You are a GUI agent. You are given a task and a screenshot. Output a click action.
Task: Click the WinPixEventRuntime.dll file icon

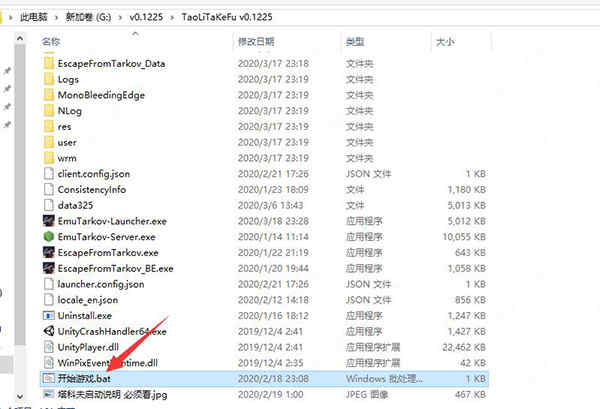49,363
